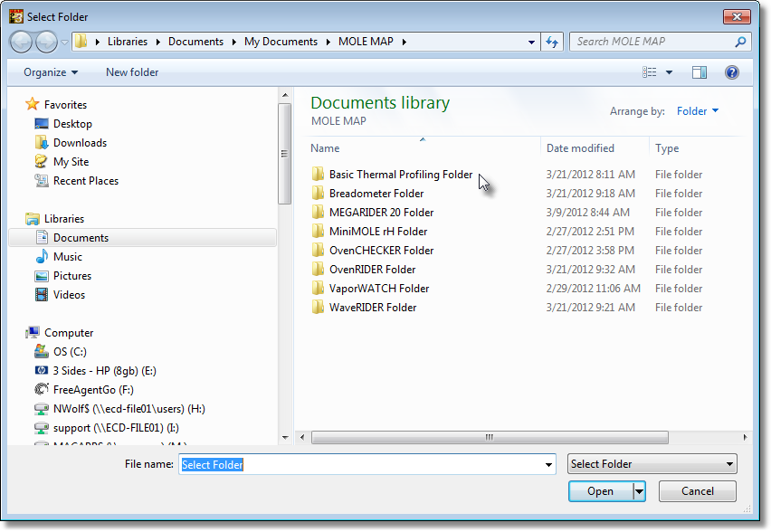Click Libraries in the address path
This screenshot has width=771, height=532.
(x=128, y=42)
